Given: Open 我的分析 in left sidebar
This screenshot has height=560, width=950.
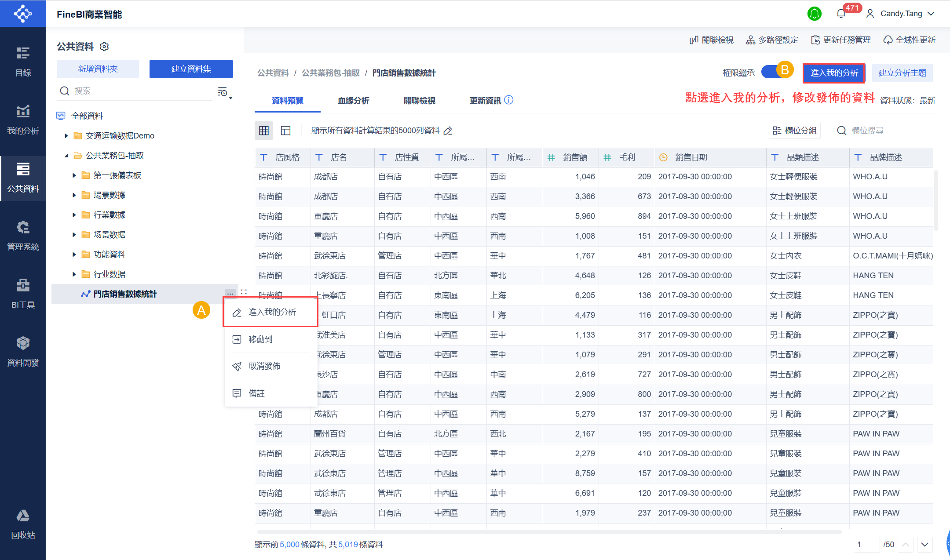Looking at the screenshot, I should 23,120.
